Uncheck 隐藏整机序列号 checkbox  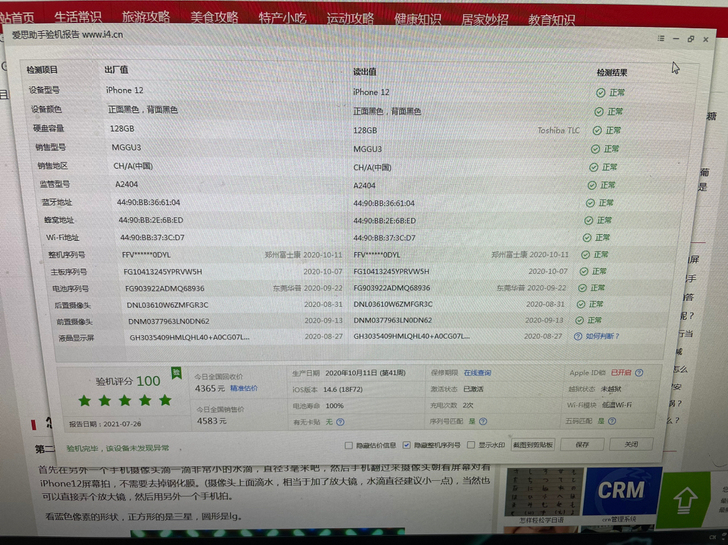[407, 445]
